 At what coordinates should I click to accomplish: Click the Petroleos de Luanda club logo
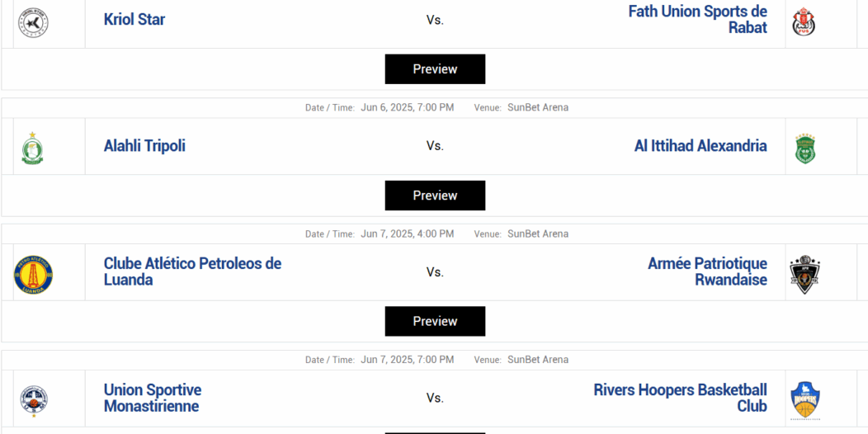pos(33,274)
